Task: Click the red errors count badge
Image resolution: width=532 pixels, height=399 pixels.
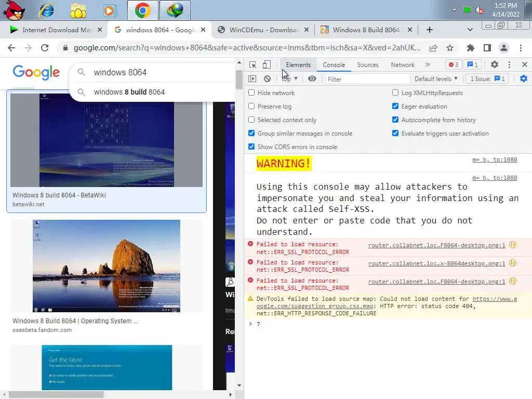Action: pyautogui.click(x=453, y=64)
